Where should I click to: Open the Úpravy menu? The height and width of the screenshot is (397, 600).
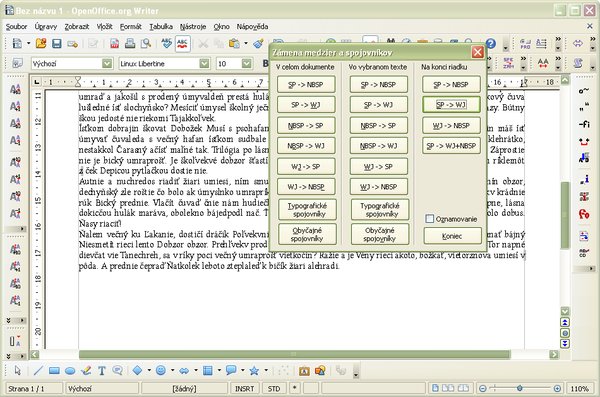pos(46,27)
